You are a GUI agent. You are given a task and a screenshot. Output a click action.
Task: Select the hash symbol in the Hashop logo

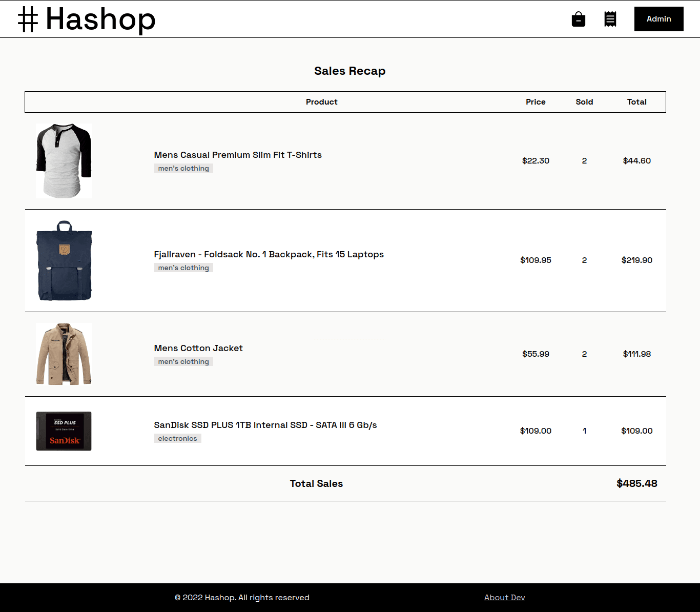point(28,19)
